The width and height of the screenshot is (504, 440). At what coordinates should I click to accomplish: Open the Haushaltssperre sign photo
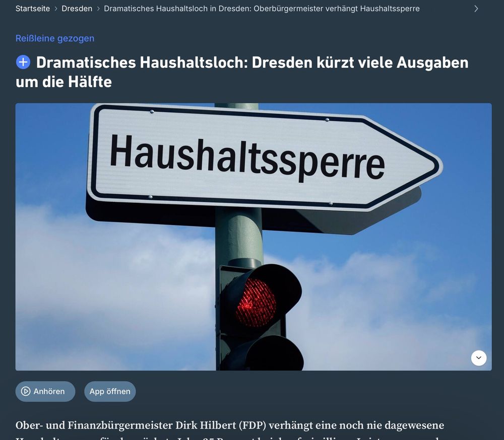pos(254,237)
